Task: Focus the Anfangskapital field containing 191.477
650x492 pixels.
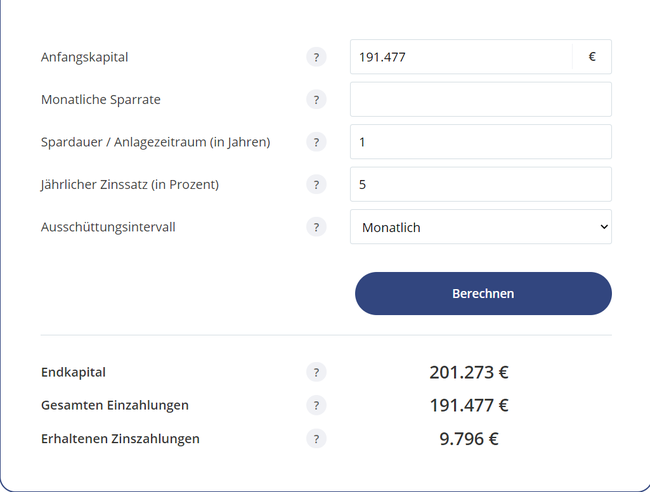Action: 461,57
